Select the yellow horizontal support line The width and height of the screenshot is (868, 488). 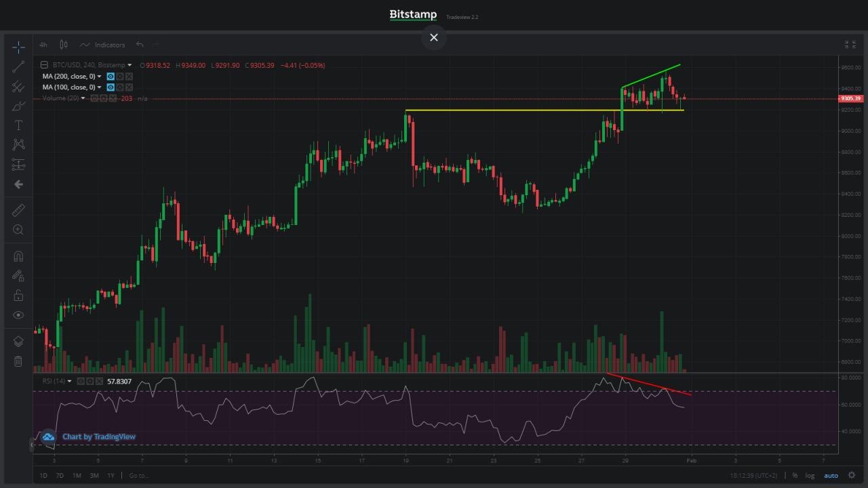point(545,110)
